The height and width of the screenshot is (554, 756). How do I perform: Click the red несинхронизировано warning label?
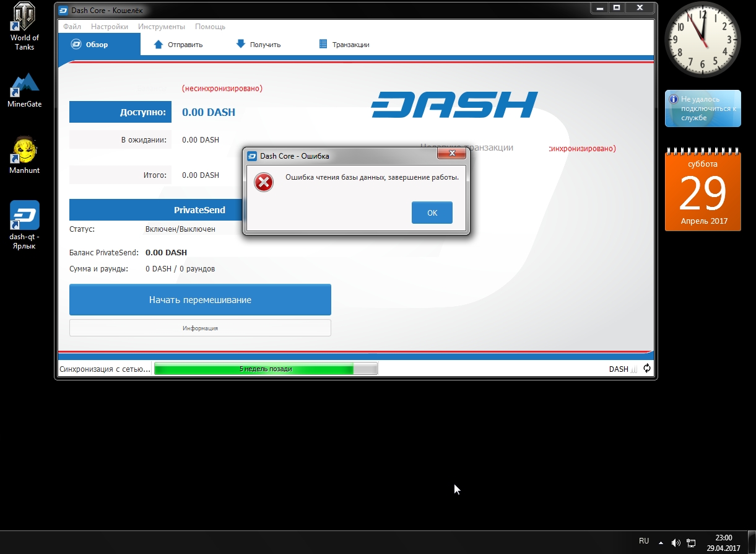(x=222, y=89)
